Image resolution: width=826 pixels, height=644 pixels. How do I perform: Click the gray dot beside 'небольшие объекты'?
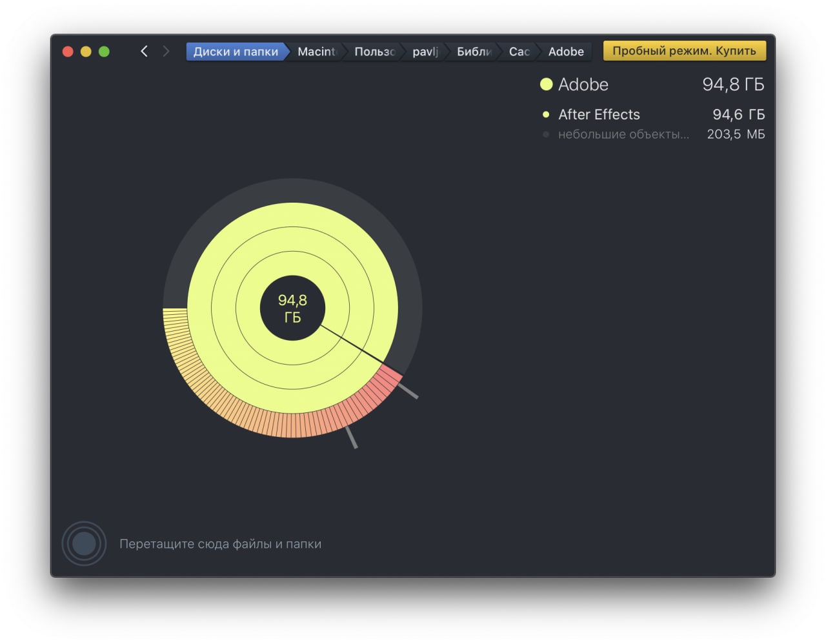pyautogui.click(x=546, y=134)
